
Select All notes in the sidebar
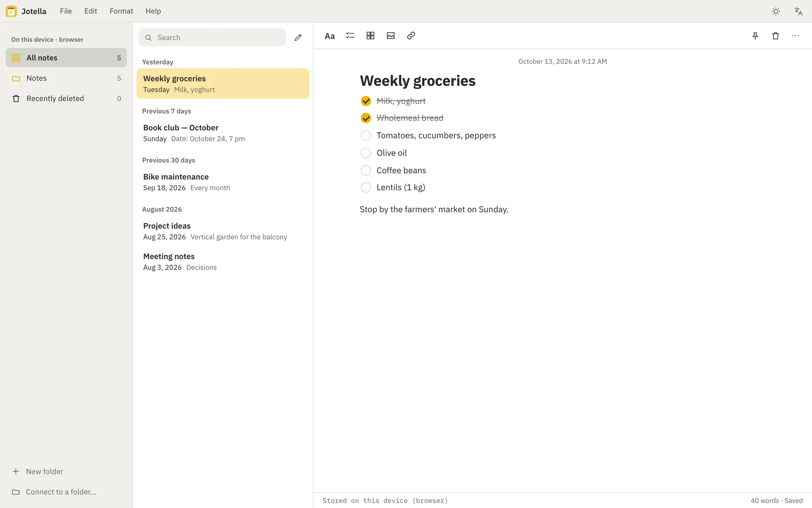(66, 58)
